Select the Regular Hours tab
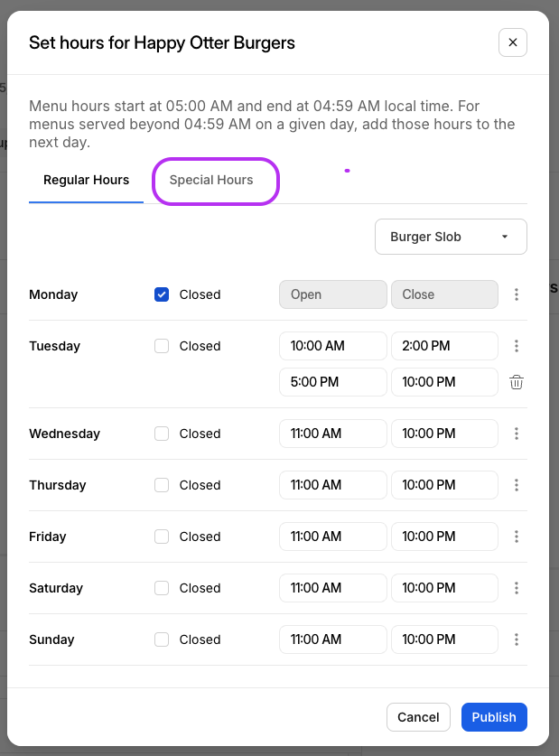The height and width of the screenshot is (756, 559). 86,180
